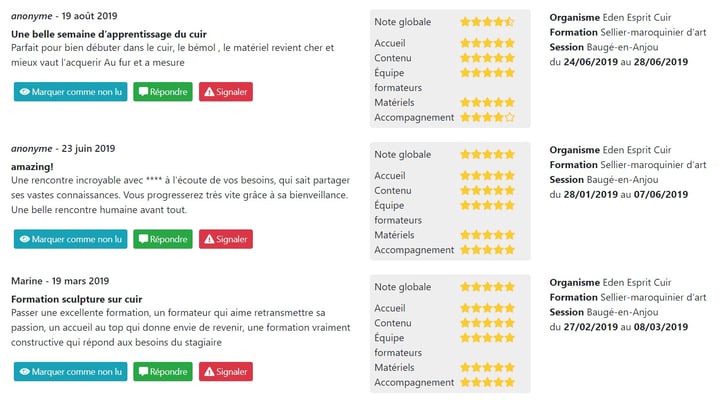Viewport: 725px width, 400px height.
Task: Click the speech bubble icon under the "amazing!" review
Action: pyautogui.click(x=144, y=240)
